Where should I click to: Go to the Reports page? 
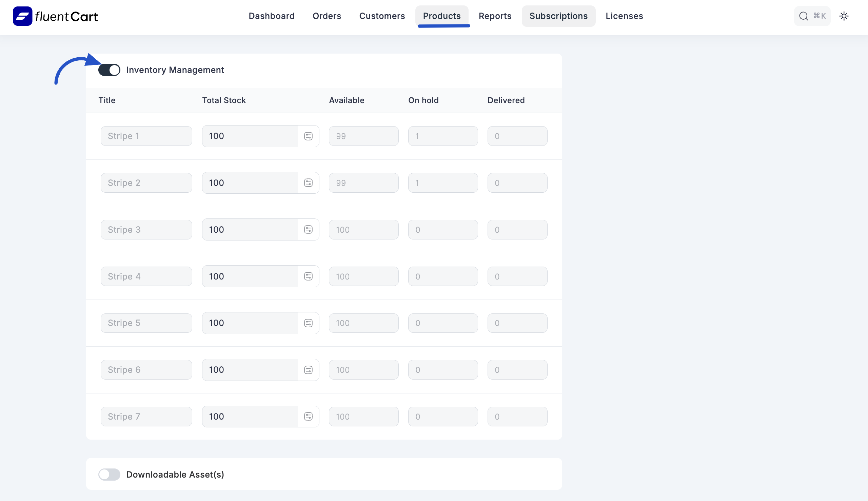pyautogui.click(x=495, y=16)
